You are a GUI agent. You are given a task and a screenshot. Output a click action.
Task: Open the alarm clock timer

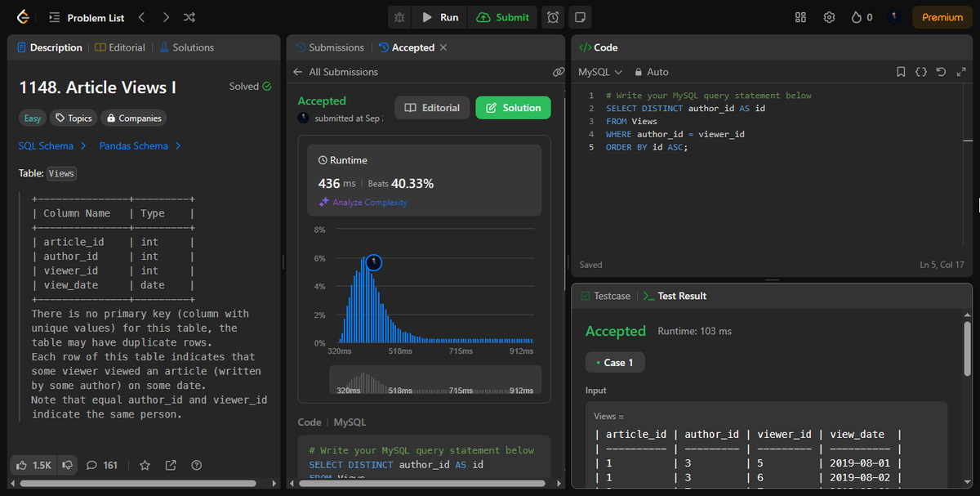[x=553, y=17]
